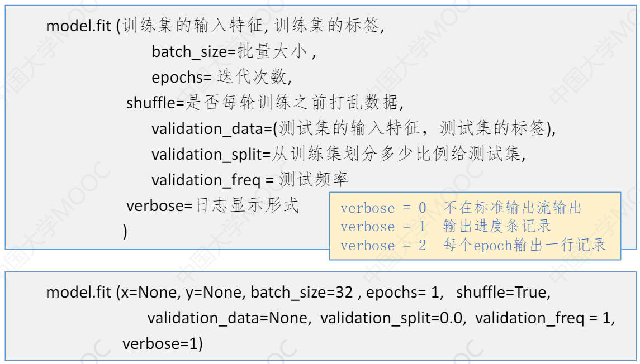The image size is (640, 364).
Task: Click the shuffle=是否每轮训练之前打乱数据 line
Action: point(265,103)
